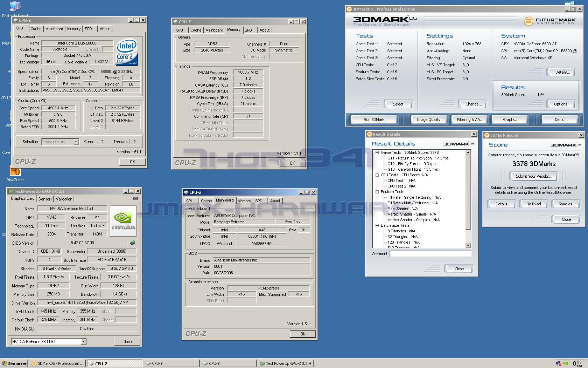Open About tab in Mainboard CPU-Z window
Viewport: 588px width, 368px height.
tap(275, 201)
